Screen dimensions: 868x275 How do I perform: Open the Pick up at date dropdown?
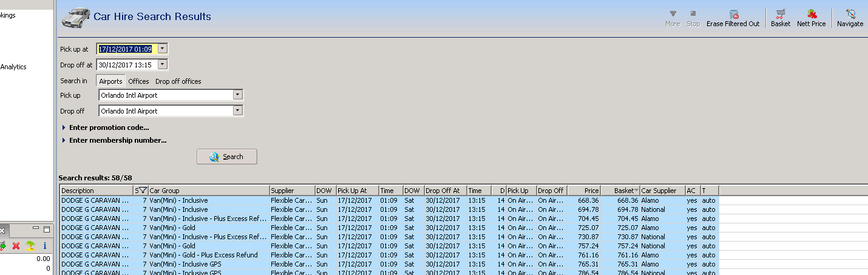pos(162,49)
